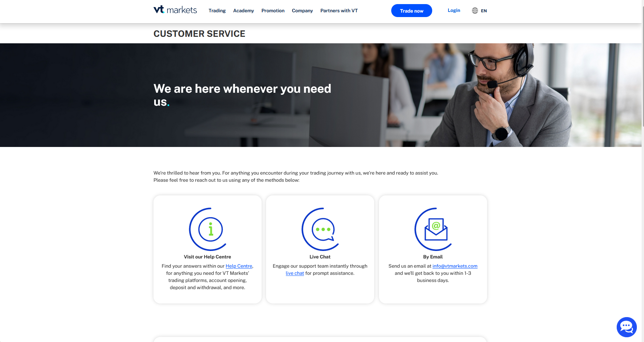Open the EN language selector

pos(484,11)
